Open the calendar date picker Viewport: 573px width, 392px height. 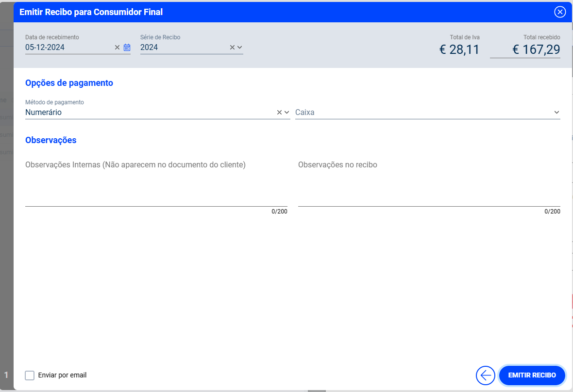pos(127,48)
